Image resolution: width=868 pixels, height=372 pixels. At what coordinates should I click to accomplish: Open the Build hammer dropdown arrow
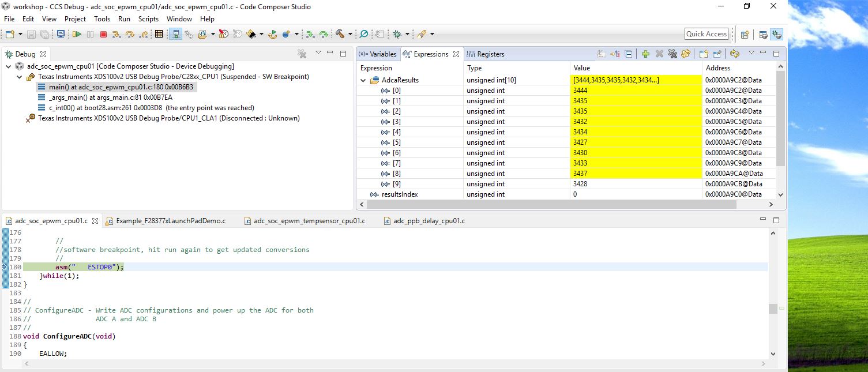(x=350, y=35)
